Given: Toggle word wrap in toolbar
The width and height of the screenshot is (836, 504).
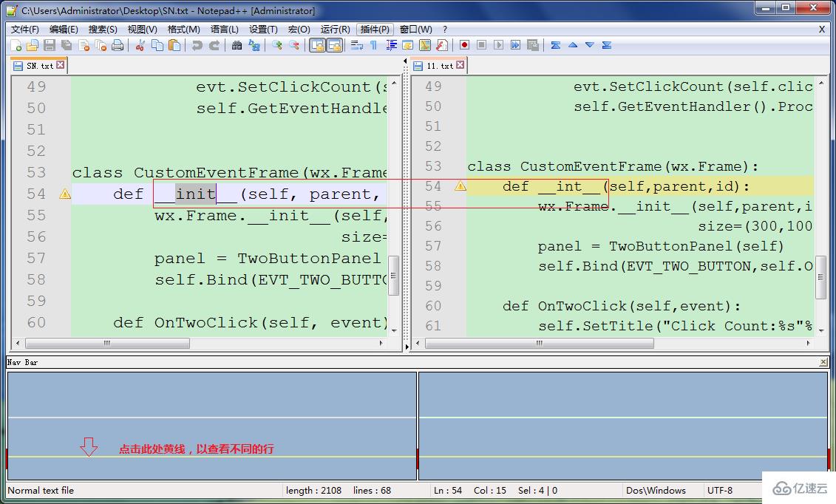Looking at the screenshot, I should click(357, 45).
